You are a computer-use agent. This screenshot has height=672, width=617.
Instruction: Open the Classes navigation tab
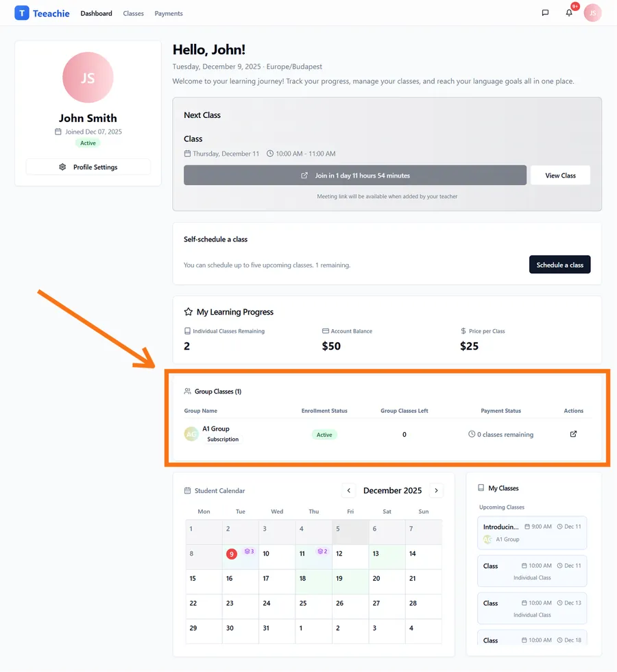point(134,13)
